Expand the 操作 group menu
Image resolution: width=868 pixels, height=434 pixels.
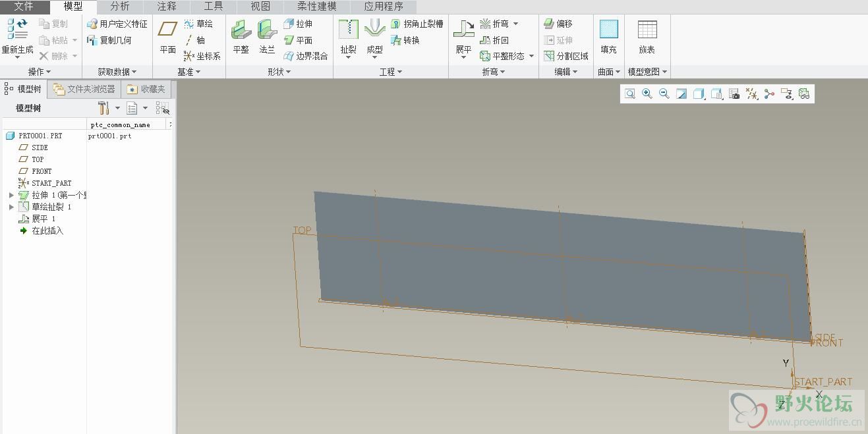(39, 72)
